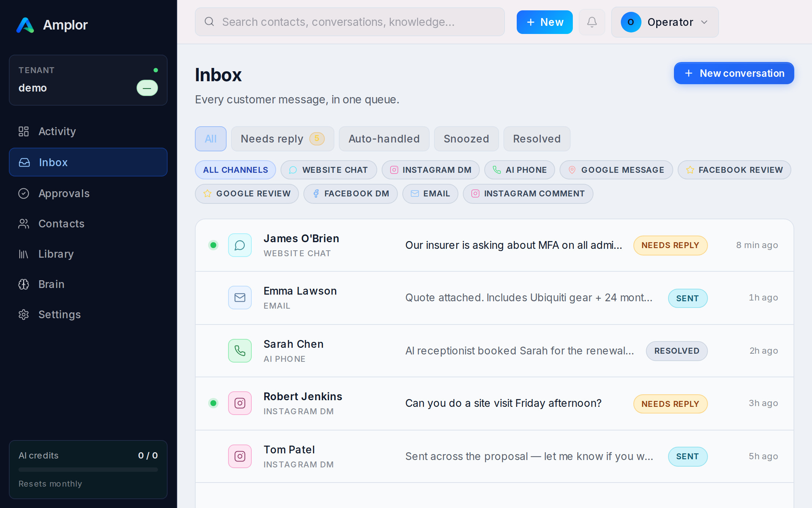Click Tom Patel's Instagram icon
Screen dimensions: 812x508
240,456
